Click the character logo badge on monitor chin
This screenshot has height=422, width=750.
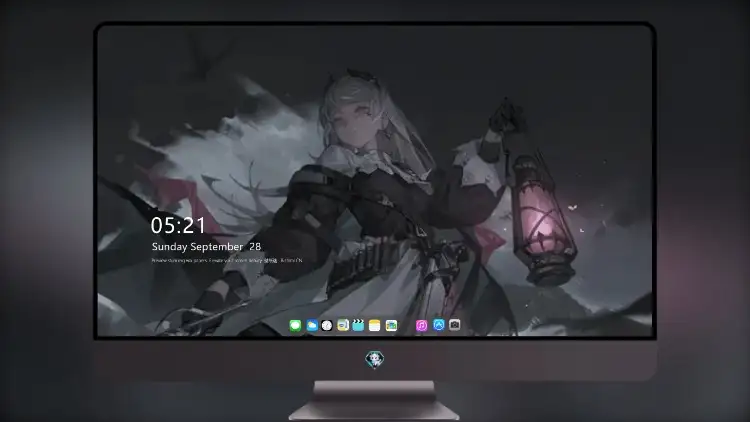click(x=375, y=359)
